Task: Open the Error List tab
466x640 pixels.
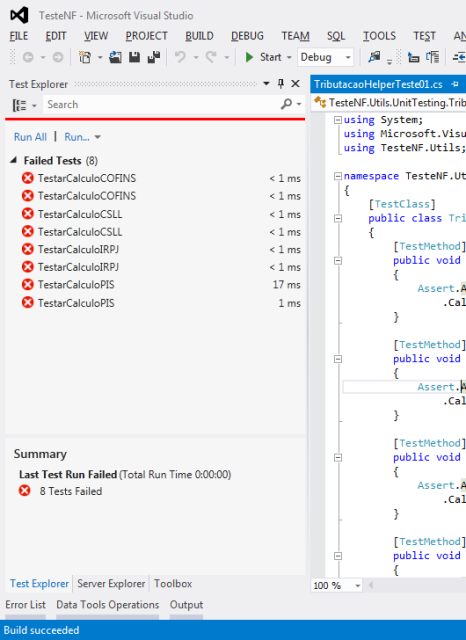Action: click(x=25, y=605)
